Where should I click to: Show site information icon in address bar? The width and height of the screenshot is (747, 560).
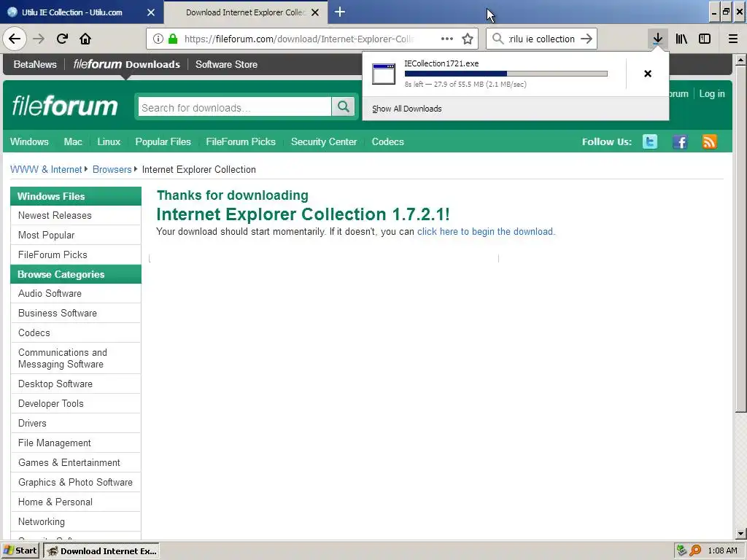(158, 39)
